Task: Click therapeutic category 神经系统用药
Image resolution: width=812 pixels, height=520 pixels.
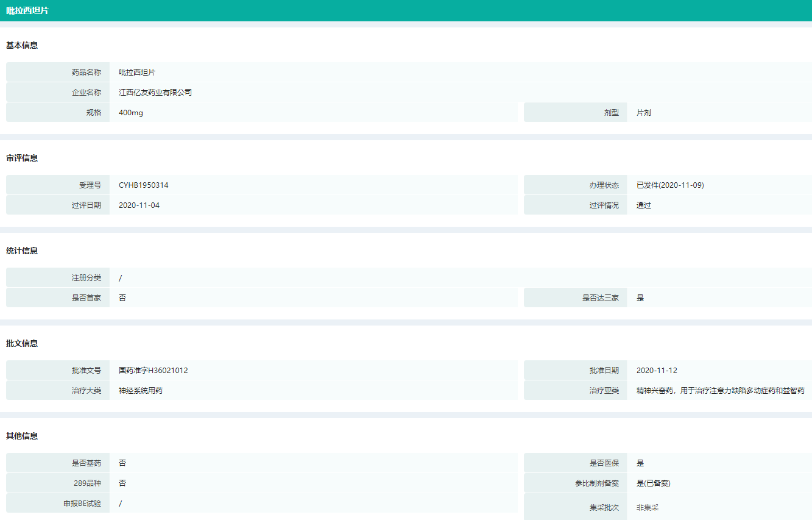Action: tap(141, 391)
